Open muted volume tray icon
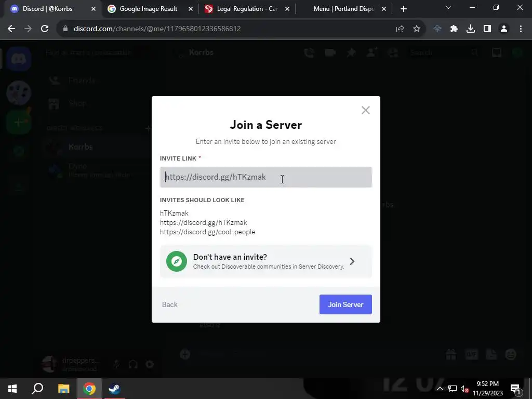 pos(464,389)
